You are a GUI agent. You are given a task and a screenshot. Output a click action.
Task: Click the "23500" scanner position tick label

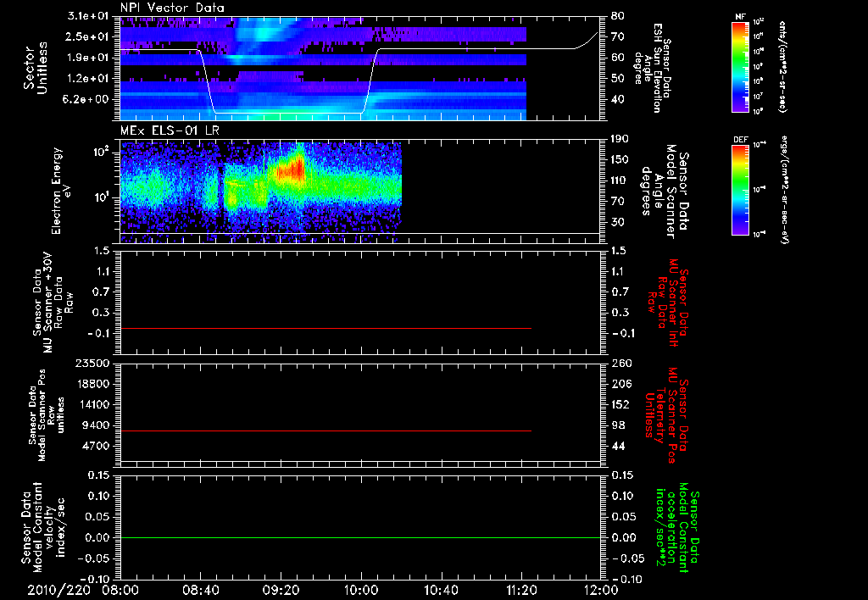tap(92, 364)
